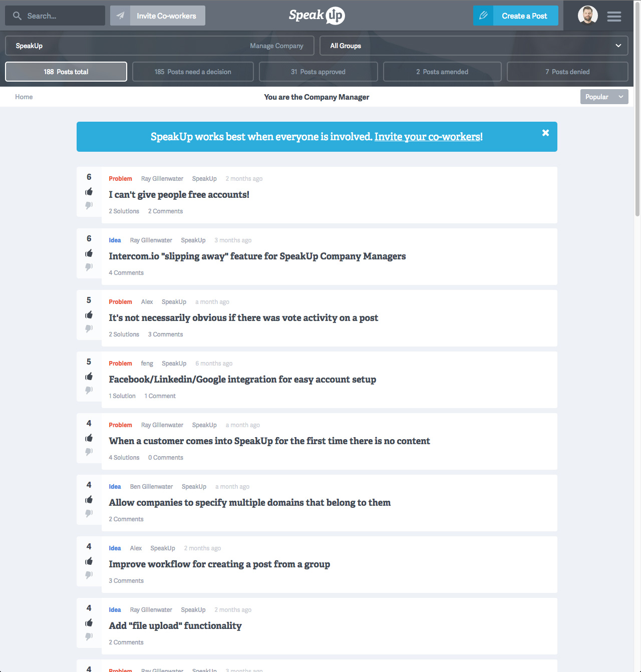This screenshot has height=672, width=641.
Task: Close the invite co-workers banner
Action: pos(545,133)
